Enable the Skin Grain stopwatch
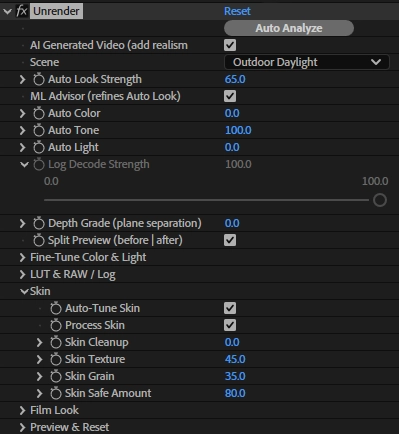The height and width of the screenshot is (434, 399). (x=56, y=376)
